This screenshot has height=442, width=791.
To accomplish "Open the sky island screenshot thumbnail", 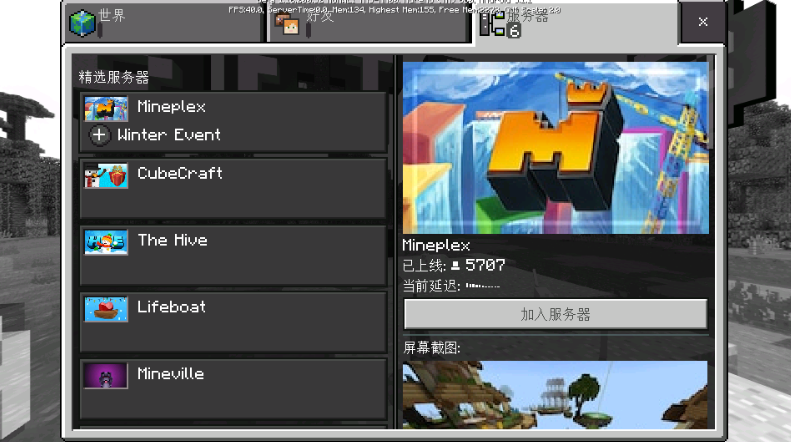I will (555, 394).
